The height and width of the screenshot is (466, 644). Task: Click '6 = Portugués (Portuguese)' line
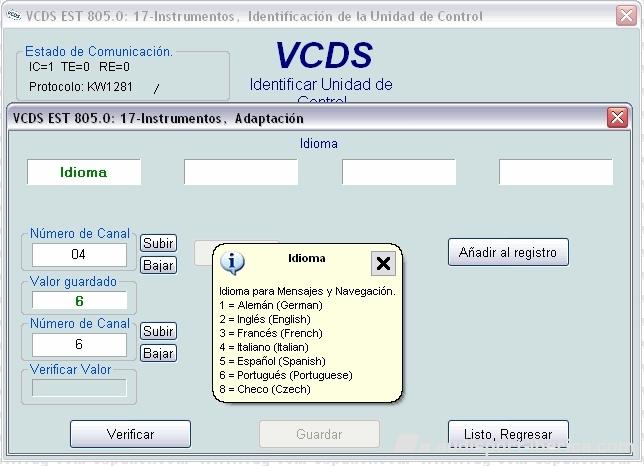pyautogui.click(x=286, y=375)
